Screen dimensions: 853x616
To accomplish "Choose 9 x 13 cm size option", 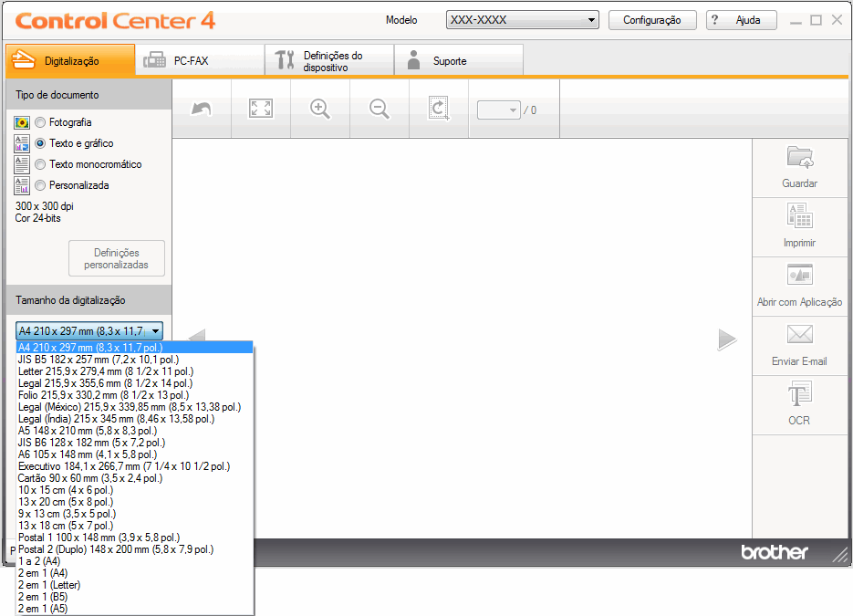I will point(135,514).
